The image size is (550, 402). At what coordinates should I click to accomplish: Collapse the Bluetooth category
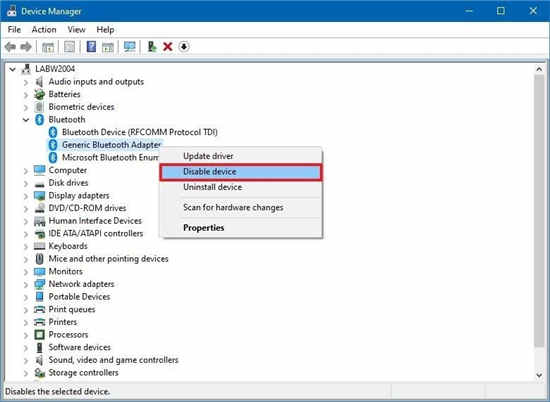26,120
